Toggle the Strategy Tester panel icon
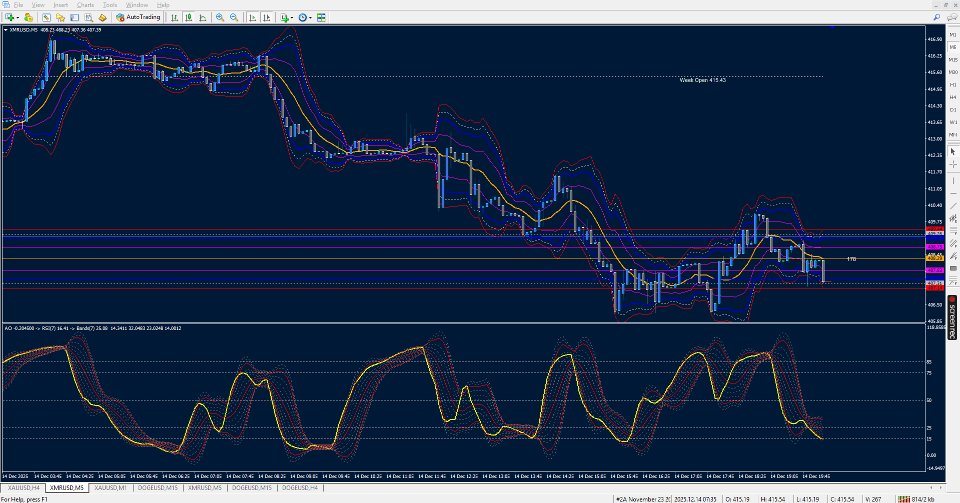The image size is (960, 503). click(103, 17)
